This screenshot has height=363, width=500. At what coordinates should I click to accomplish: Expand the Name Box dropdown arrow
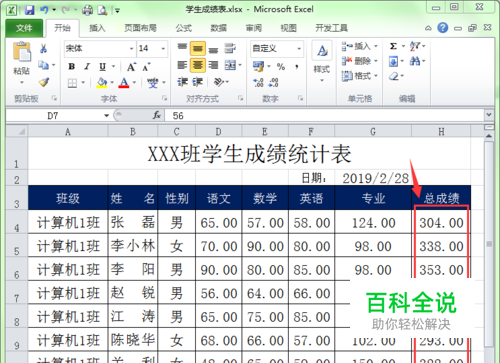(x=106, y=116)
